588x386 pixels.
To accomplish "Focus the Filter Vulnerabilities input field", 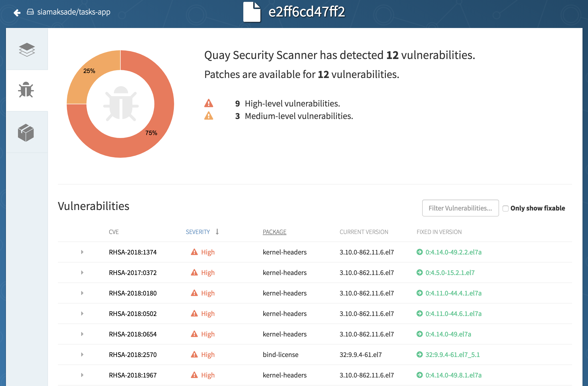I will point(460,208).
